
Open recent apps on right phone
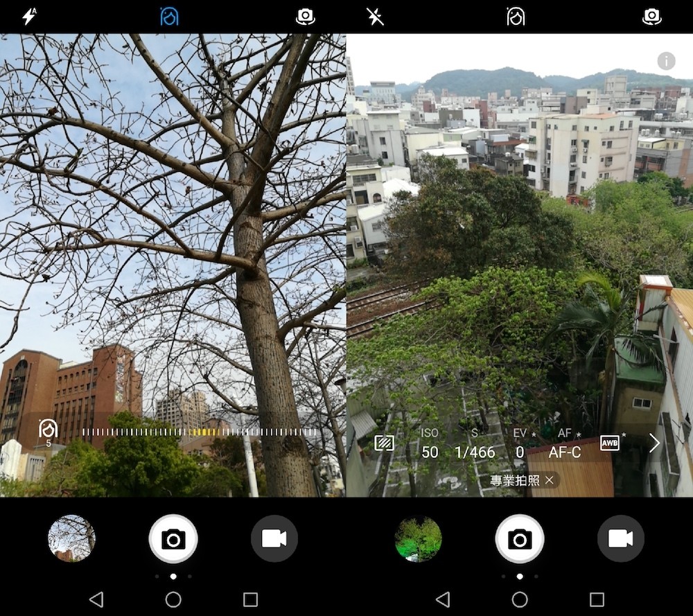597,599
